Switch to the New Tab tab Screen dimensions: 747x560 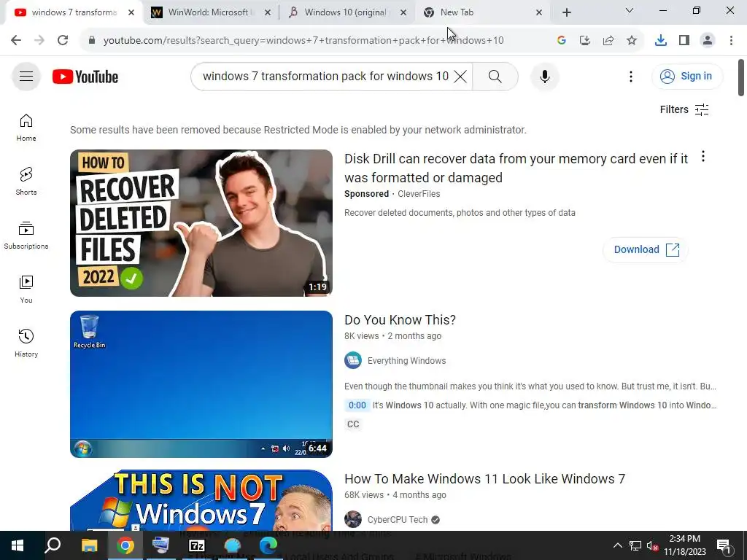481,12
